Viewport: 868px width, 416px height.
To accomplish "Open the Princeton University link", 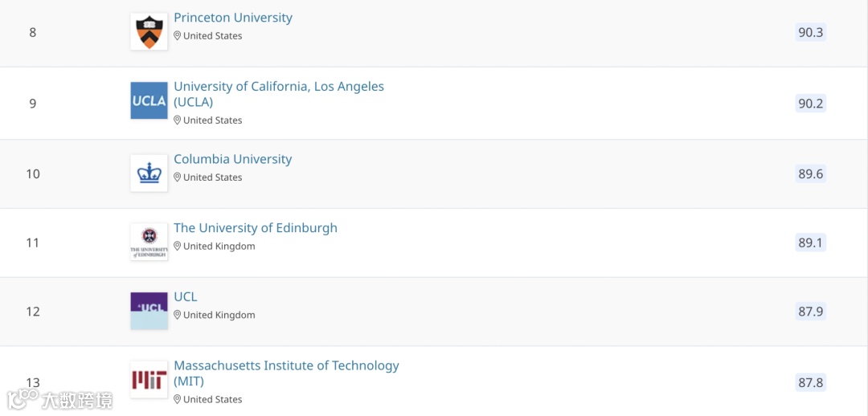I will coord(233,18).
